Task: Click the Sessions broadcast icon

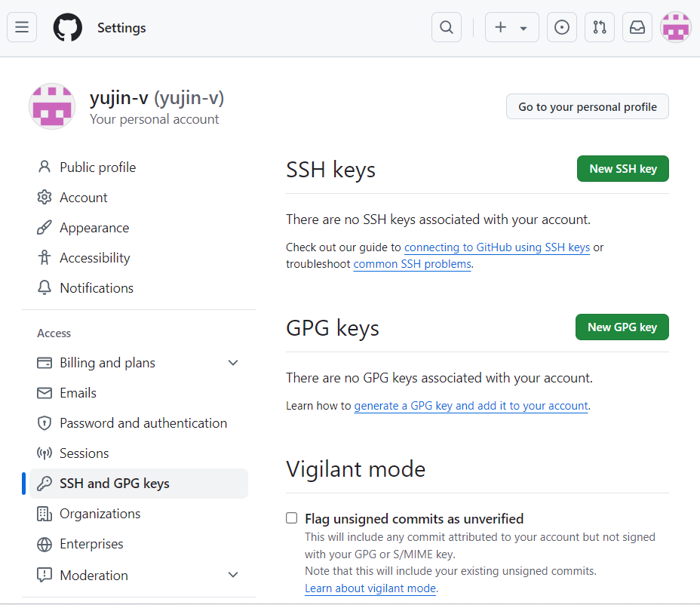Action: (45, 453)
